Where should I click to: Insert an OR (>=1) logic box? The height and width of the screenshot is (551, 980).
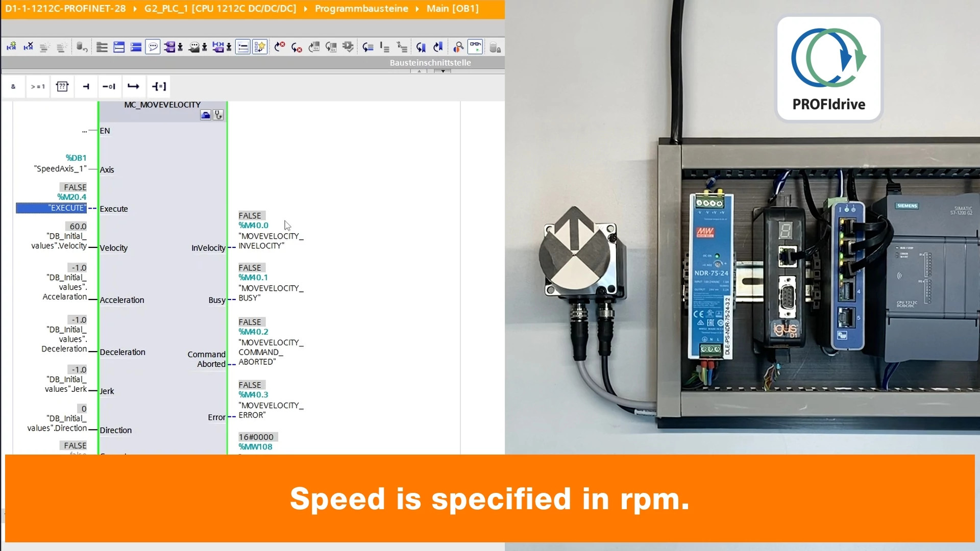[38, 86]
